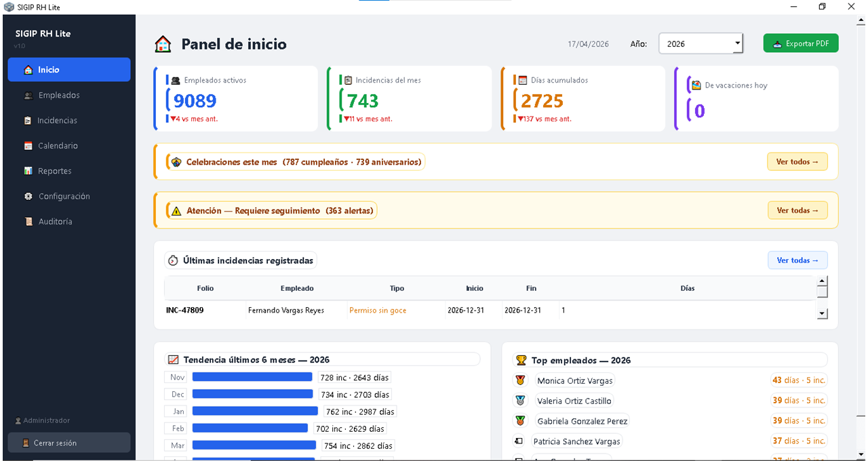Click the warning triangle icon in Atención banner
The image size is (868, 461).
(176, 211)
